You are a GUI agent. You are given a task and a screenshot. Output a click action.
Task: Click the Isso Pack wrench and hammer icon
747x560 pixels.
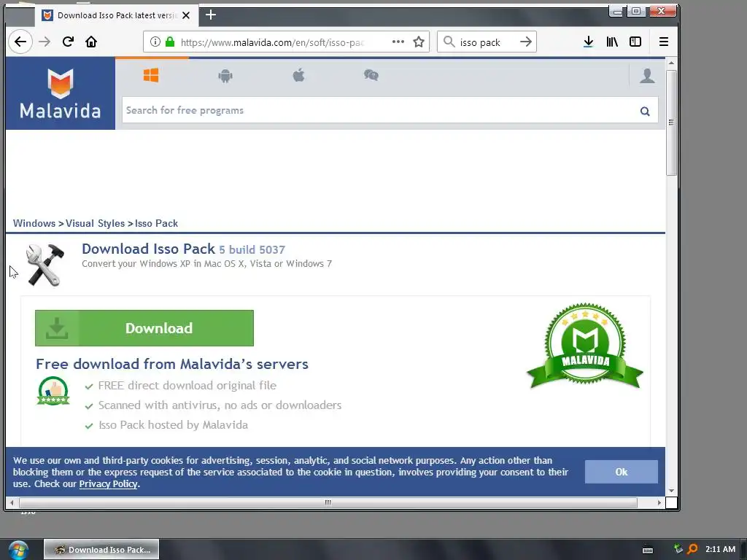point(44,265)
